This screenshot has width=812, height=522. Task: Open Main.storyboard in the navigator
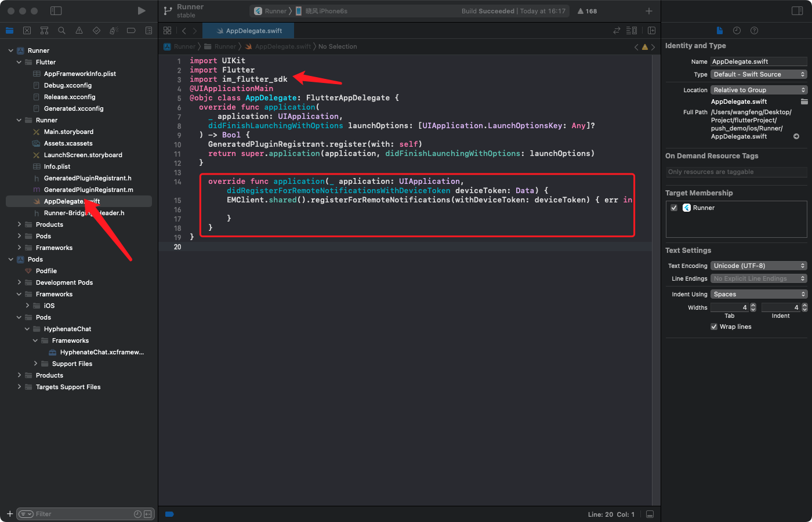point(68,132)
